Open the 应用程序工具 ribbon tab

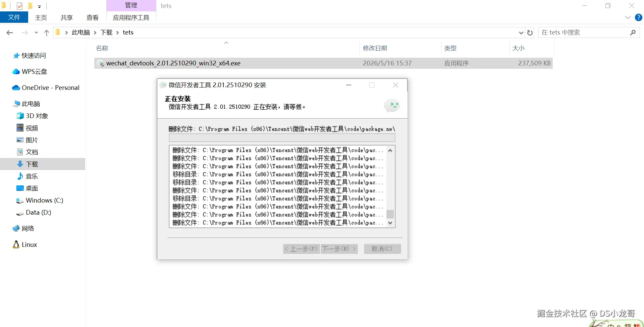point(131,17)
